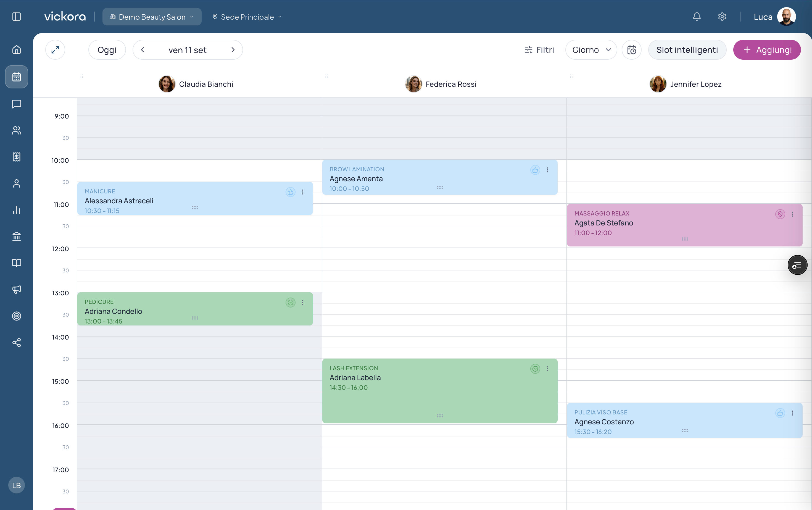
Task: Click check status on Adriana Condello appointment
Action: click(290, 303)
